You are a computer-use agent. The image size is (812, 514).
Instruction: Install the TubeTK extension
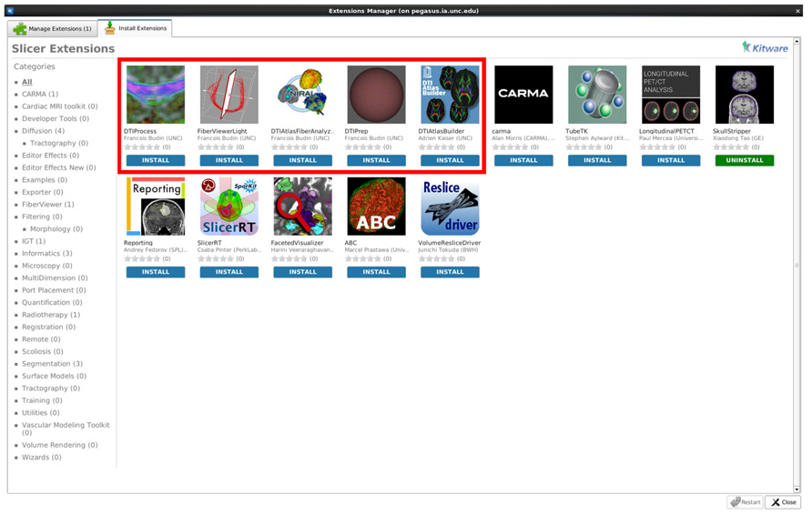point(597,160)
